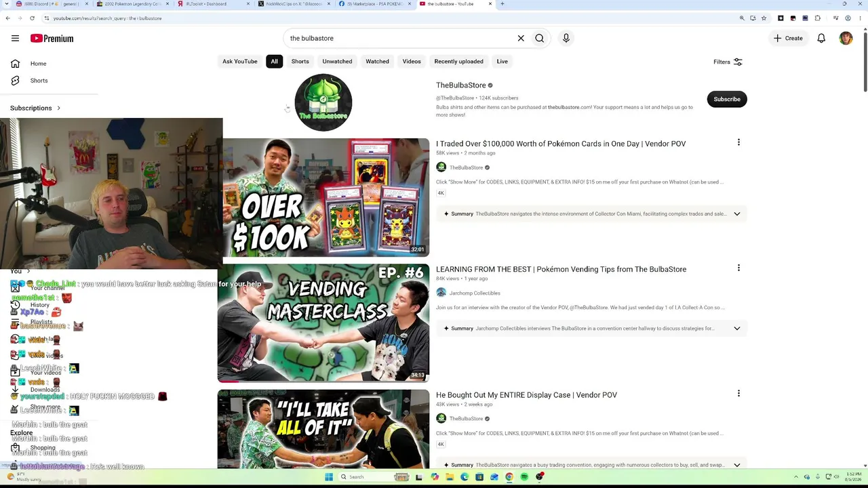The height and width of the screenshot is (488, 868).
Task: Play the Over $100K trade video thumbnail
Action: (x=323, y=198)
